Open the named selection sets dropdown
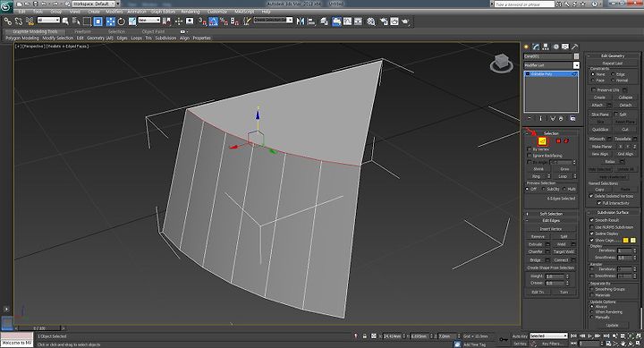 pos(273,21)
